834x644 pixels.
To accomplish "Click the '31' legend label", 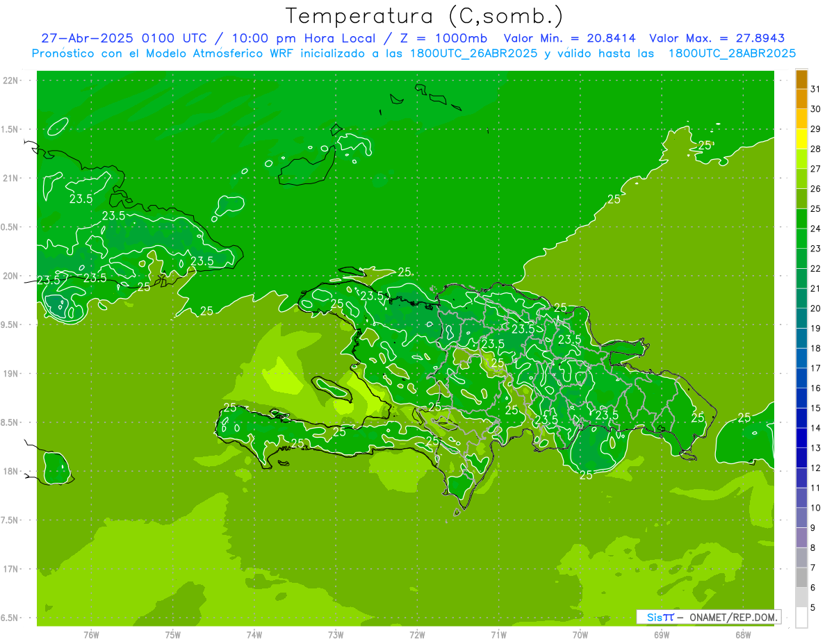I will point(816,89).
